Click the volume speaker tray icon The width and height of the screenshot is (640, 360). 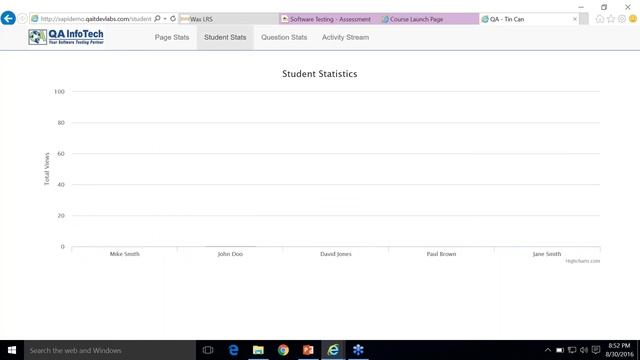584,350
